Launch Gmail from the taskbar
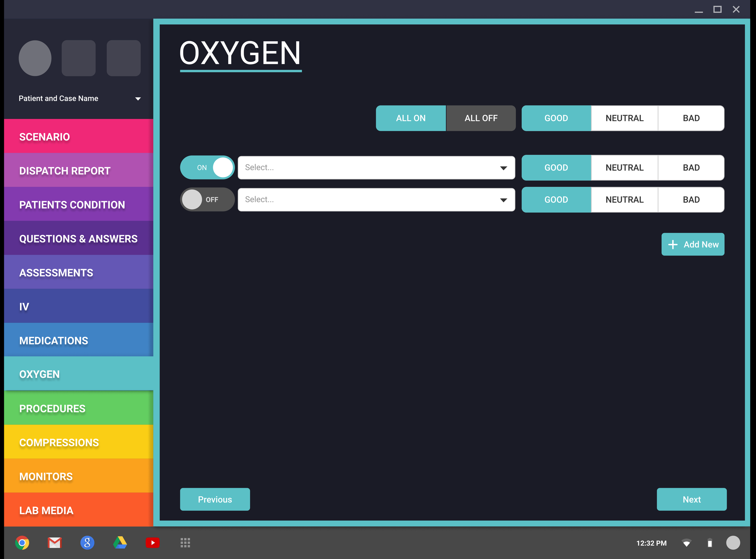Screen dimensions: 756x559 point(55,543)
